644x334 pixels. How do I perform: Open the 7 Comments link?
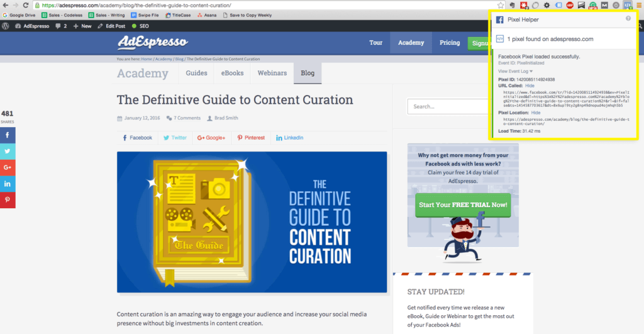pyautogui.click(x=184, y=118)
